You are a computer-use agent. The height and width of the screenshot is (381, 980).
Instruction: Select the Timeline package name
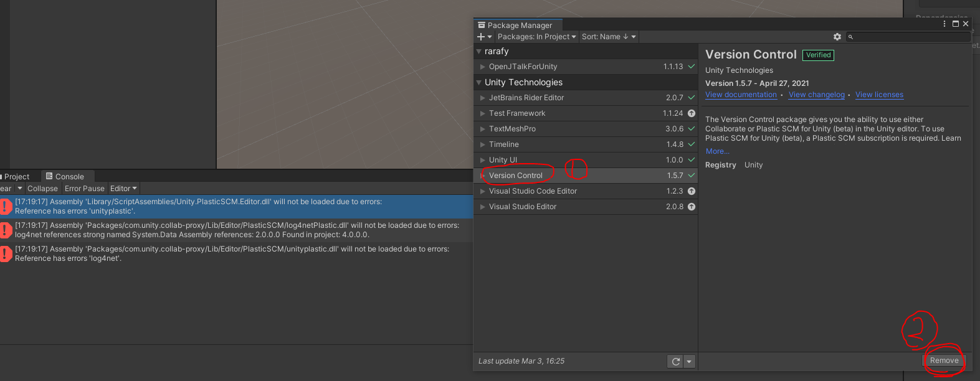coord(503,144)
